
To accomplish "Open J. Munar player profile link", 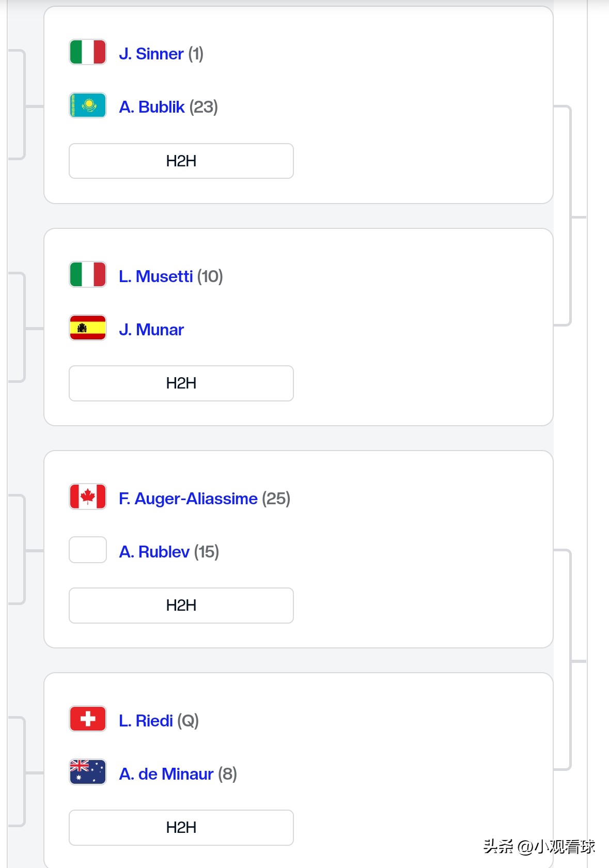I will [x=151, y=330].
